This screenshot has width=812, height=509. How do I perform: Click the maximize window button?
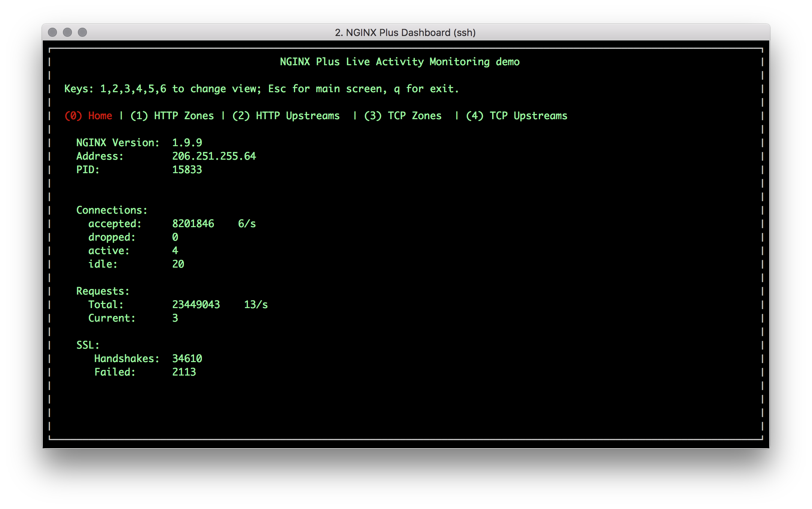(82, 33)
